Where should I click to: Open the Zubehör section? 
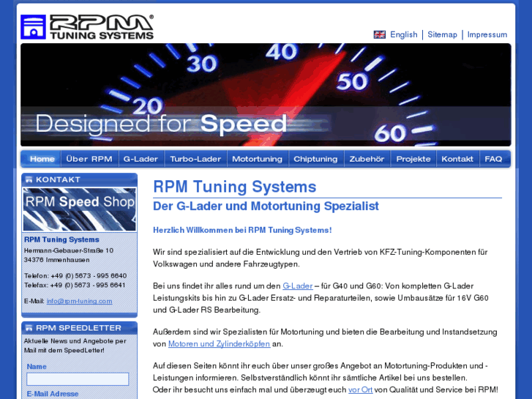367,159
